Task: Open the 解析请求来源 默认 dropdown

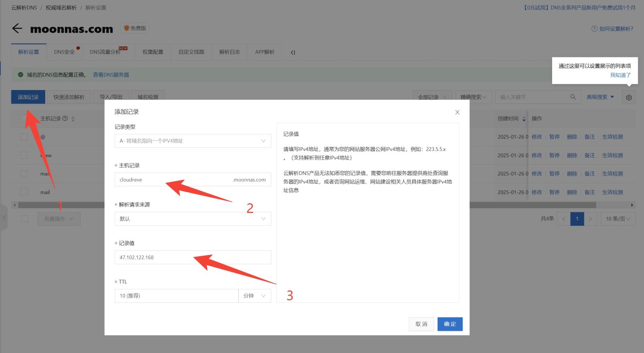Action: pos(192,219)
